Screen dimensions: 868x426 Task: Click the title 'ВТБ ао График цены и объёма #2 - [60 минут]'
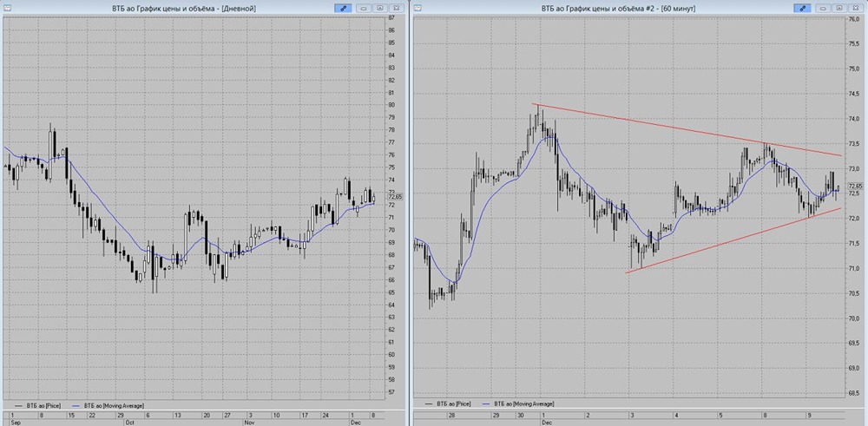(x=618, y=9)
